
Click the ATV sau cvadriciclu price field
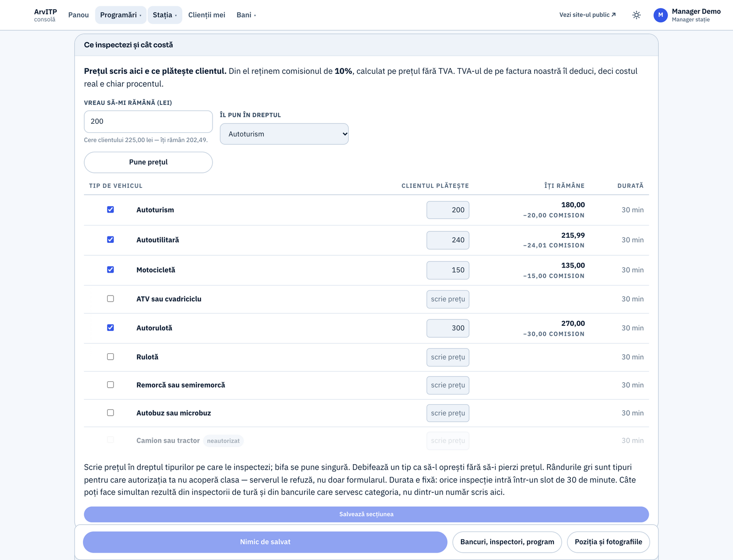pyautogui.click(x=448, y=299)
